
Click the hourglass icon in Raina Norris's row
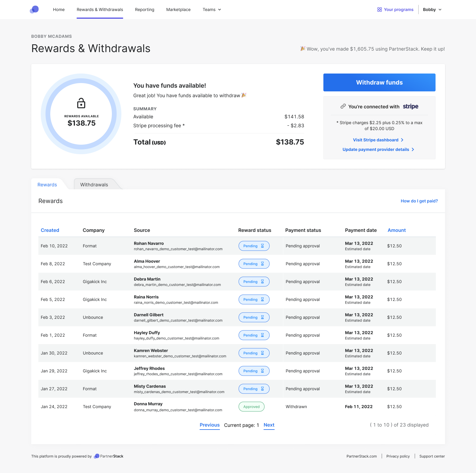(262, 299)
